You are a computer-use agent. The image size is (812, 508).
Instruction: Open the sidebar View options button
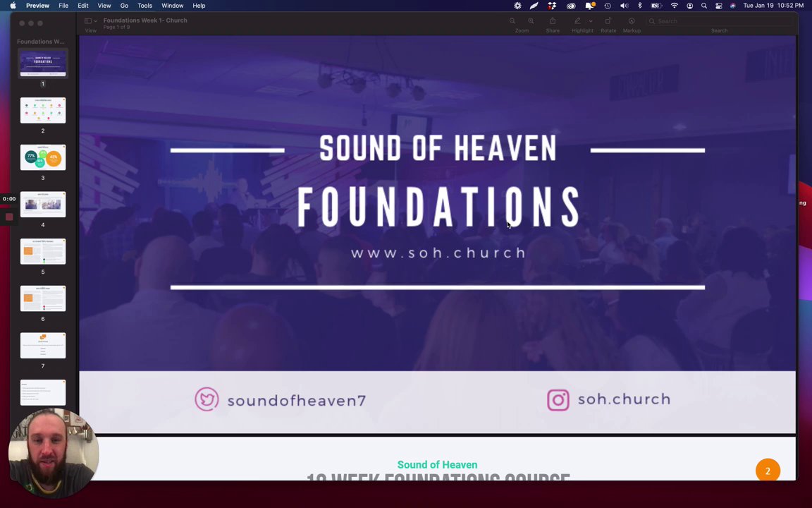coord(91,20)
